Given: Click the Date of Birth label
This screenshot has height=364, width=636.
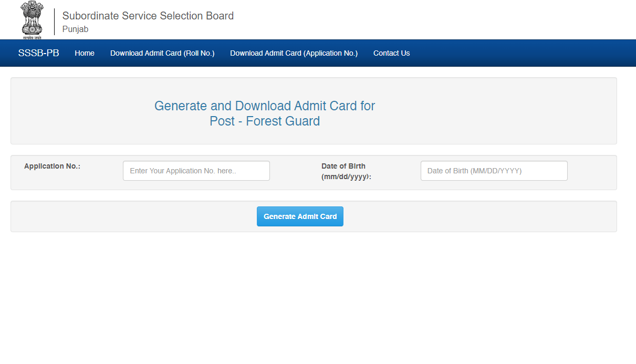Looking at the screenshot, I should coord(343,166).
